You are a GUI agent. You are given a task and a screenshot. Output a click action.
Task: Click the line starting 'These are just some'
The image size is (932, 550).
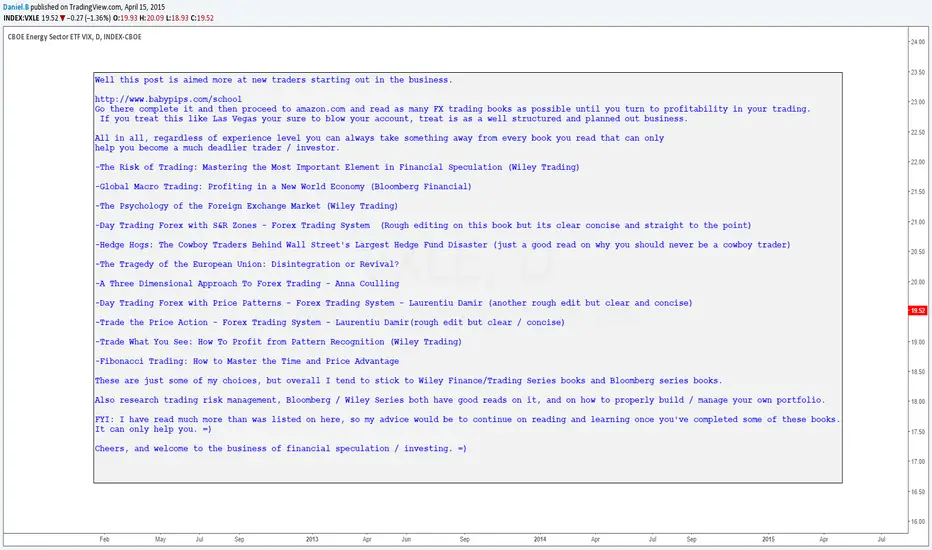click(x=408, y=381)
